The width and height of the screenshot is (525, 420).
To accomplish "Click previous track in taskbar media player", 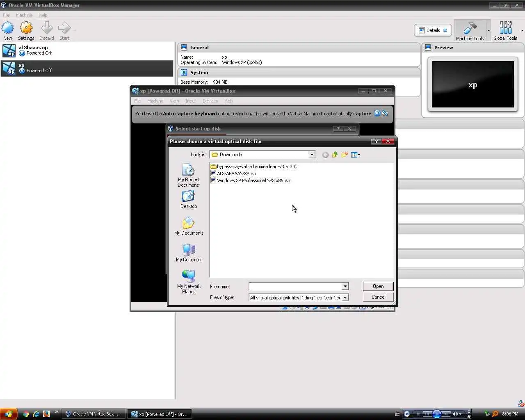I will click(x=427, y=414).
